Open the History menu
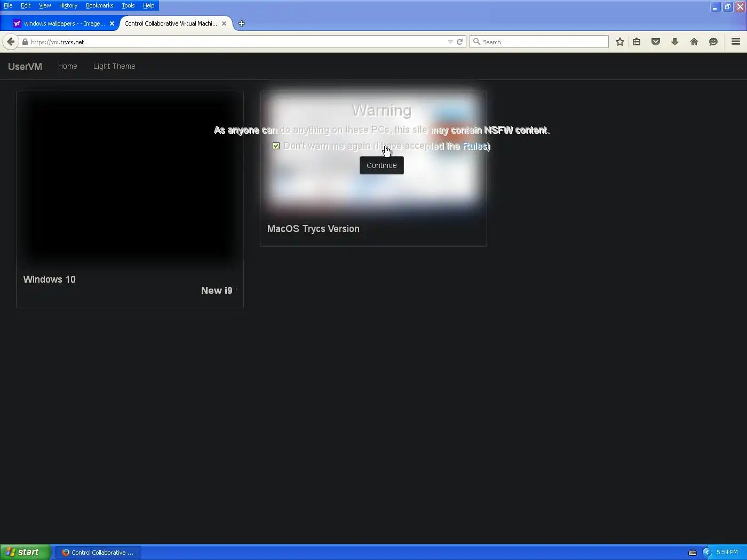This screenshot has width=747, height=560. tap(68, 5)
